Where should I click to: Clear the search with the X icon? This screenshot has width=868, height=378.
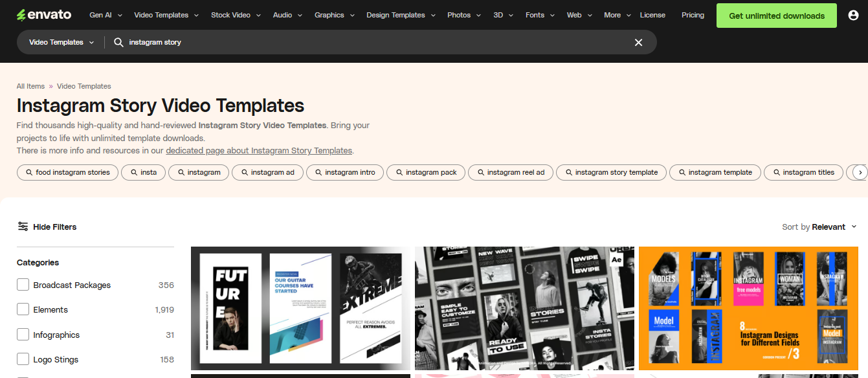point(638,42)
